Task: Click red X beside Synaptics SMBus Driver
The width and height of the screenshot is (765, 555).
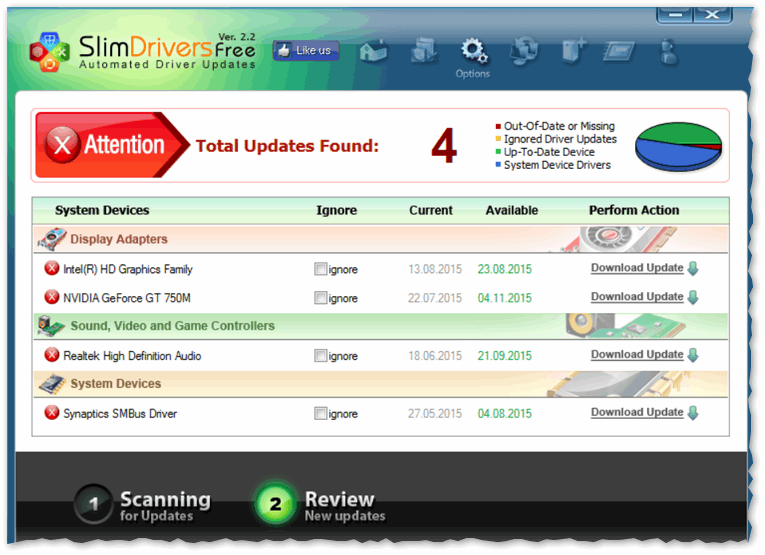Action: (52, 413)
